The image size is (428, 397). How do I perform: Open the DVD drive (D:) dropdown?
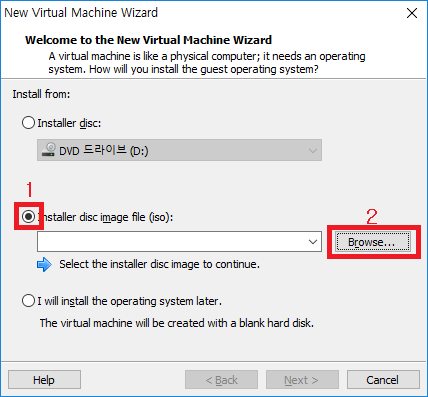(179, 150)
